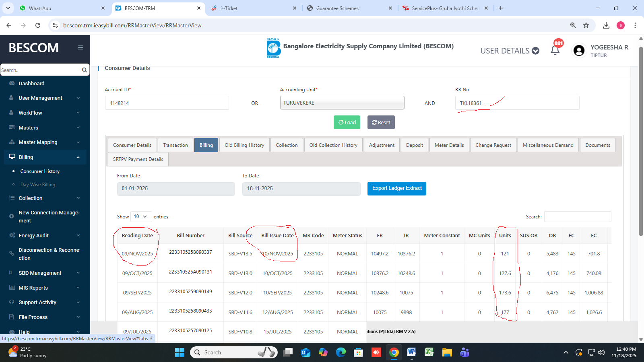This screenshot has width=644, height=362.
Task: Expand the USER DETAILS dropdown
Action: coord(510,51)
